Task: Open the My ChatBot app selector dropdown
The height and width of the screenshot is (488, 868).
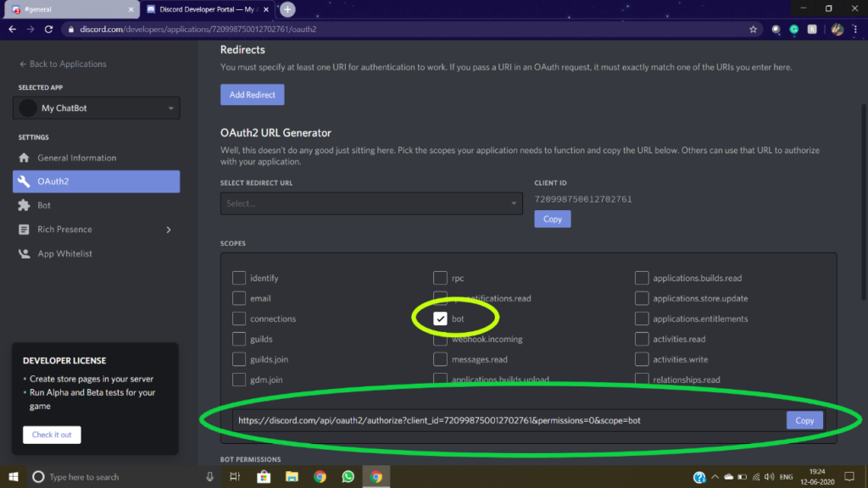Action: pyautogui.click(x=97, y=108)
